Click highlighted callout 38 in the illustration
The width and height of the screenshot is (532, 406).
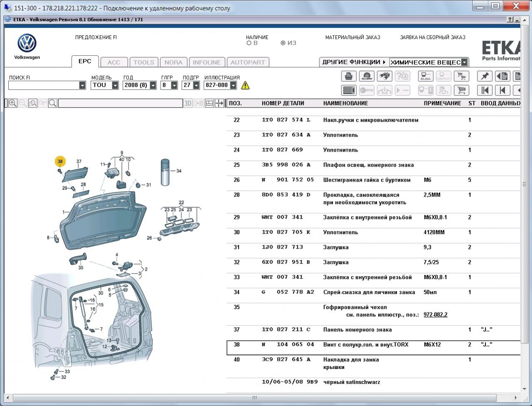[60, 162]
